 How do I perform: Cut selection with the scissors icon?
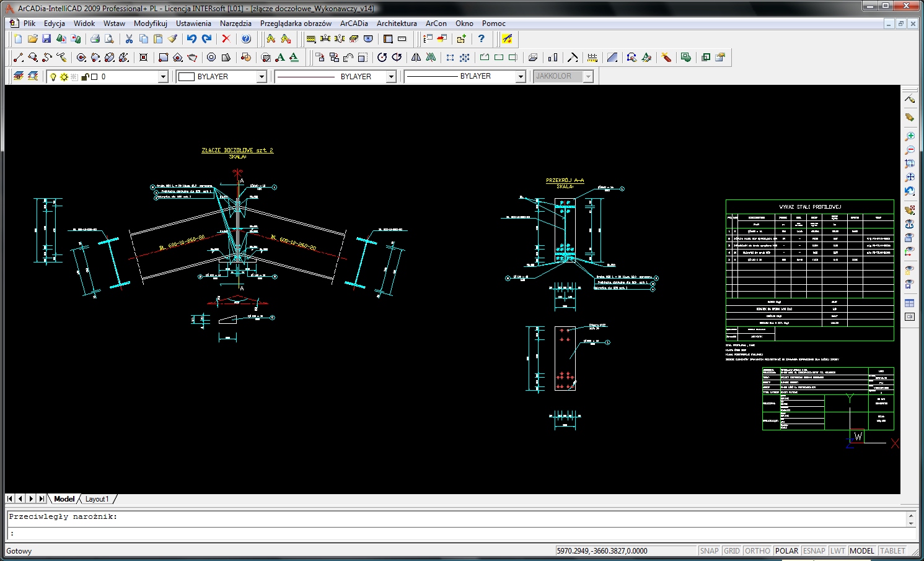(x=129, y=38)
